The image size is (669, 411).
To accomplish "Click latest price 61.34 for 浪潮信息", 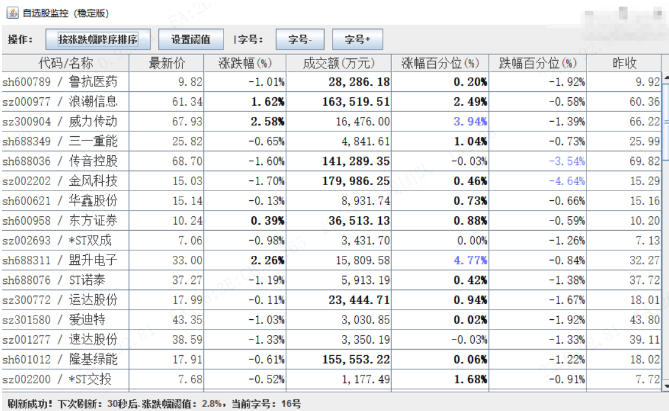I will pyautogui.click(x=187, y=102).
